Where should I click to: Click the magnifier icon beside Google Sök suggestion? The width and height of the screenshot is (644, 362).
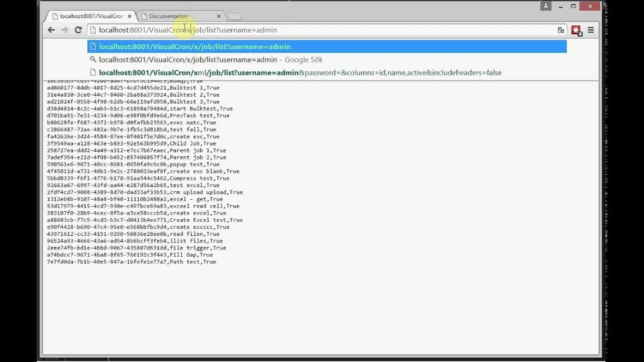coord(93,60)
